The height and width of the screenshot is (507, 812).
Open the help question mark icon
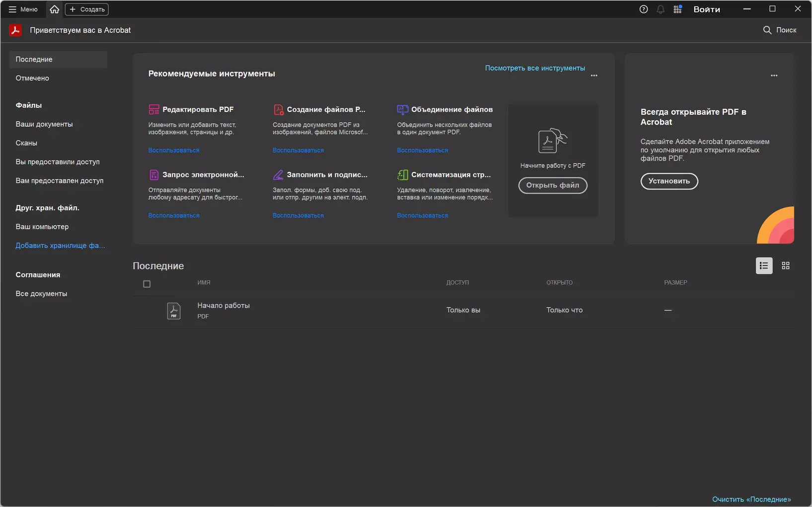(x=644, y=9)
